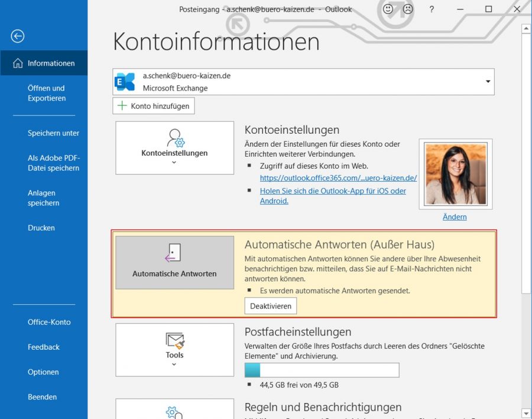This screenshot has height=419, width=532.
Task: Click the green plus icon for Konto hinzufügen
Action: tap(122, 106)
